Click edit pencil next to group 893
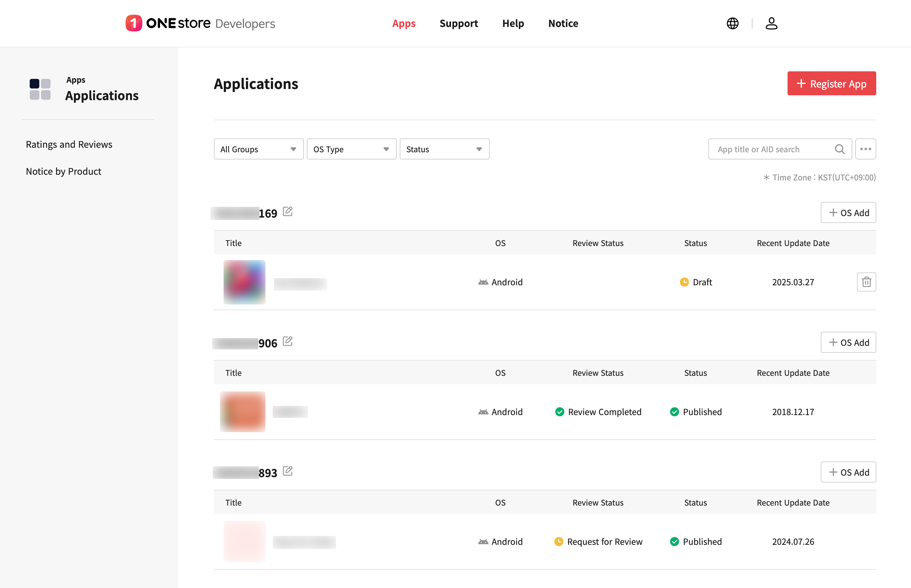Image resolution: width=911 pixels, height=588 pixels. [287, 471]
